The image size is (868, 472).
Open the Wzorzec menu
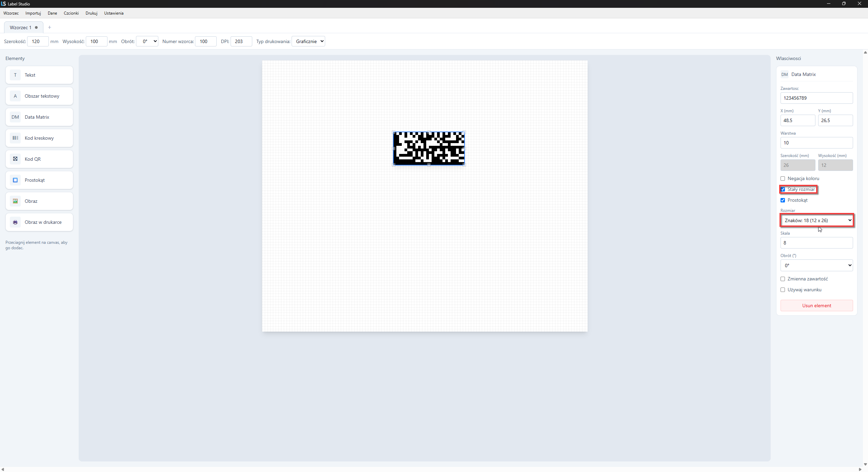[11, 13]
